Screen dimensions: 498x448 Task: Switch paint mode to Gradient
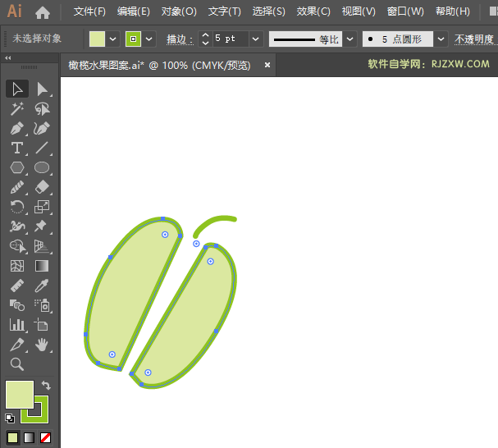[29, 437]
